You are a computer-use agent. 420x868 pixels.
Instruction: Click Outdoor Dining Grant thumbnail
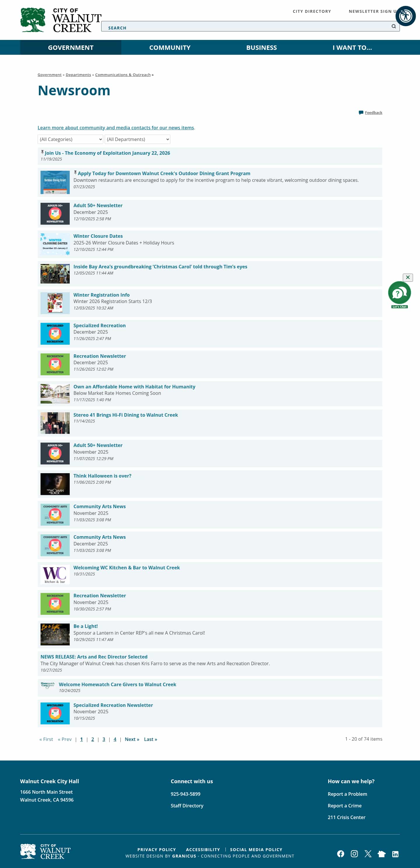[55, 182]
